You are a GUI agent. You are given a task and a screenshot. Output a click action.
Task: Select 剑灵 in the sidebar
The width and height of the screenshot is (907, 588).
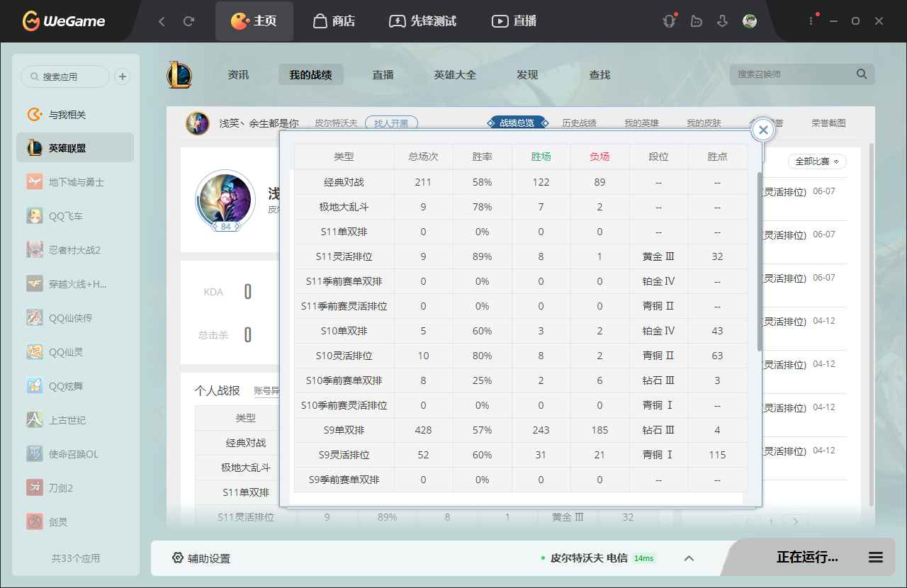(75, 522)
